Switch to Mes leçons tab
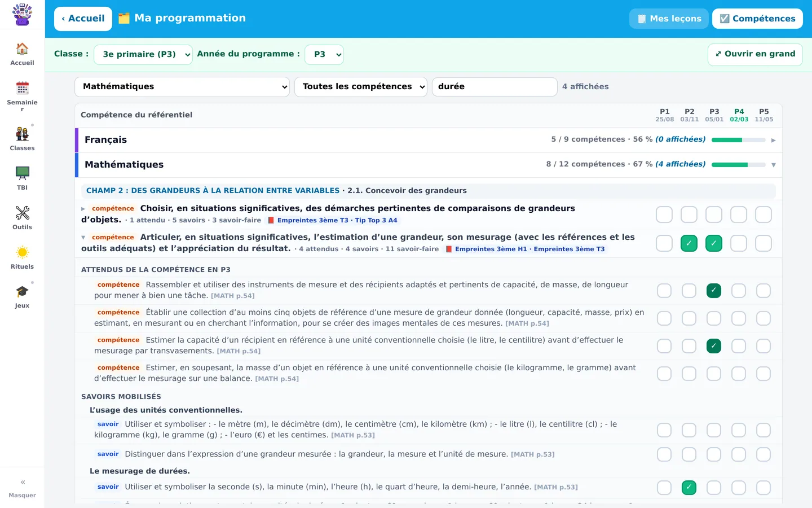The image size is (812, 508). click(669, 19)
